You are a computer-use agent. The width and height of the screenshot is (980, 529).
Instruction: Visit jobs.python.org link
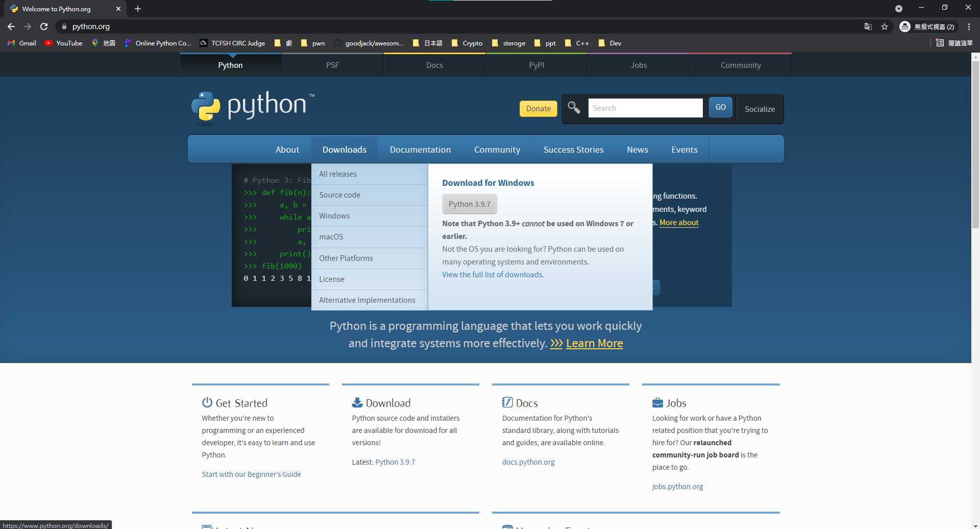coord(677,487)
